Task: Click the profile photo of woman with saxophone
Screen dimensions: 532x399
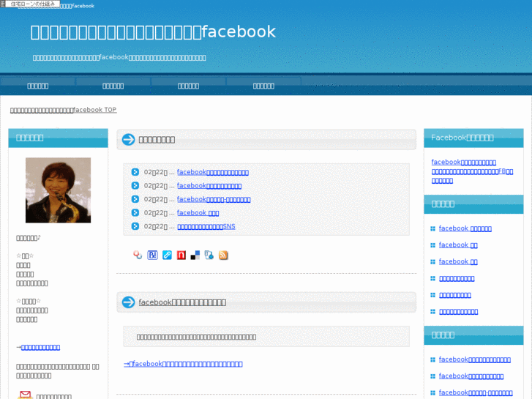Action: tap(58, 190)
